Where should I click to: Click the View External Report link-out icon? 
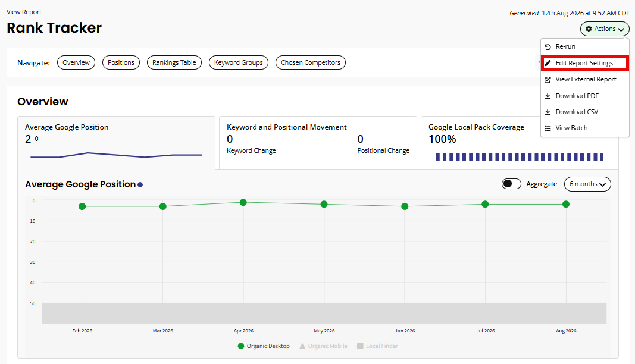click(x=548, y=79)
